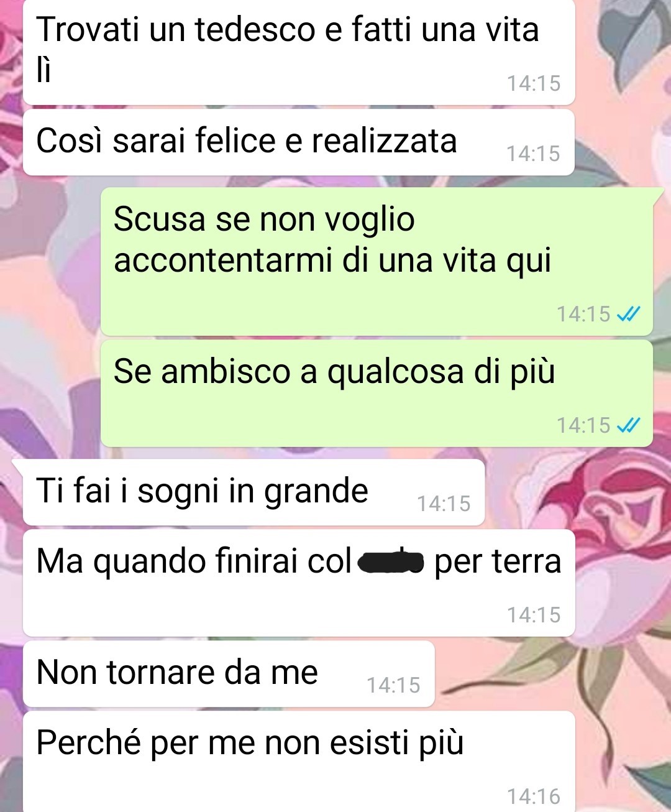Click the blue read ticks on 'Scusa se non voglio' message
Screen dimensions: 671x812
tap(628, 315)
